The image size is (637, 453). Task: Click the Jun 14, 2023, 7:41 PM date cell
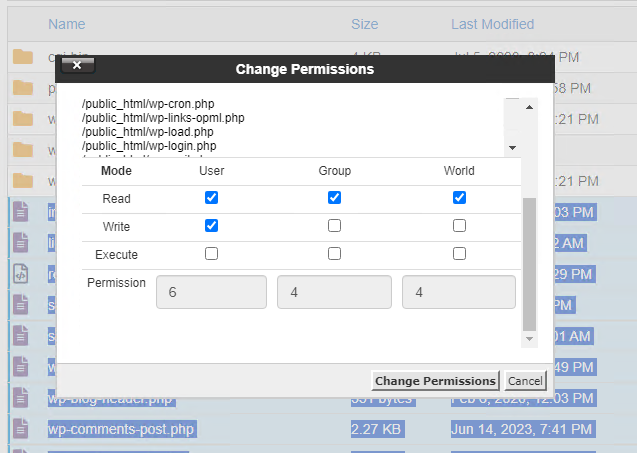click(x=523, y=429)
